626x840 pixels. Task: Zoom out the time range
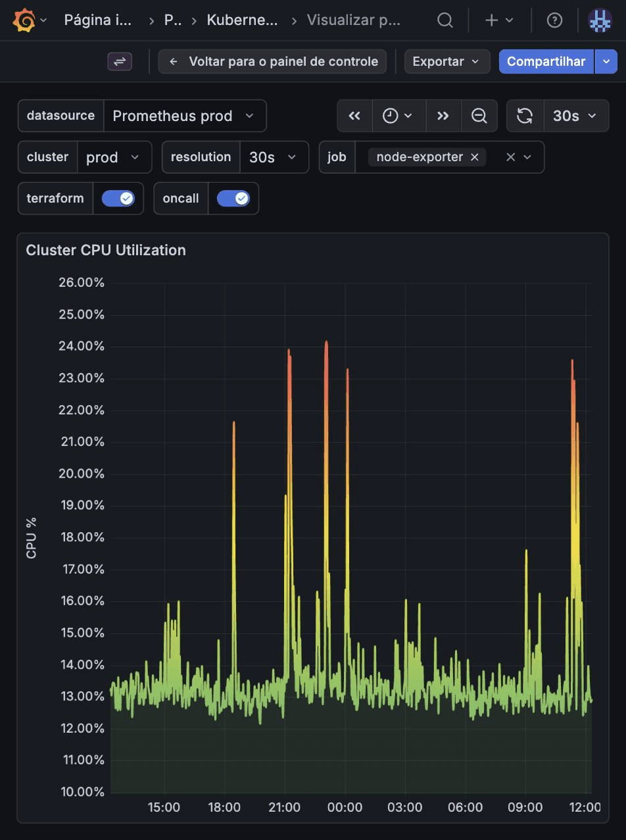[x=479, y=116]
